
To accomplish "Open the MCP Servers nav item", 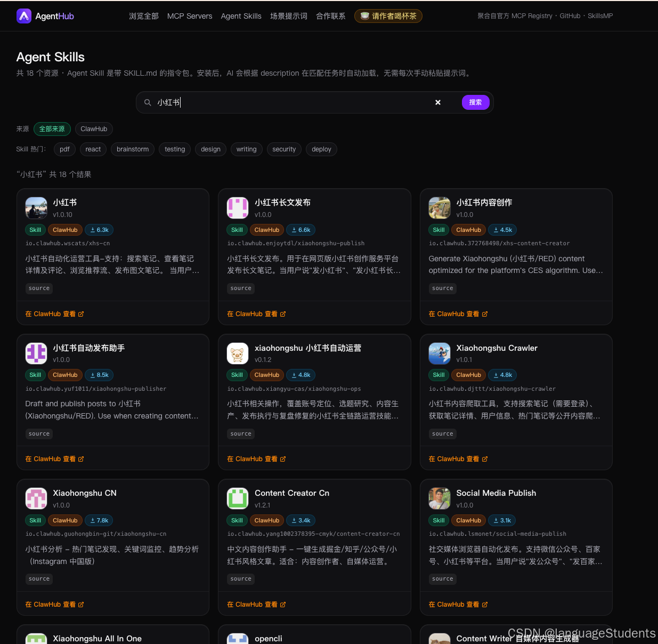I will coord(190,16).
